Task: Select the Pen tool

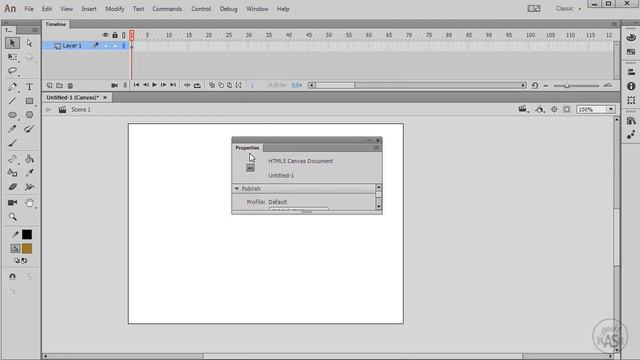Action: tap(12, 87)
